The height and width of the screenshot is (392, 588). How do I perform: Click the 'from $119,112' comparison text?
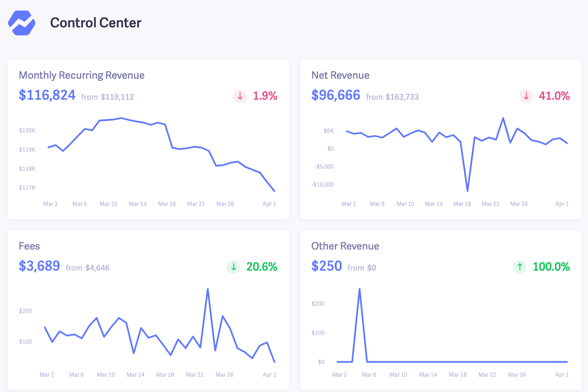107,97
